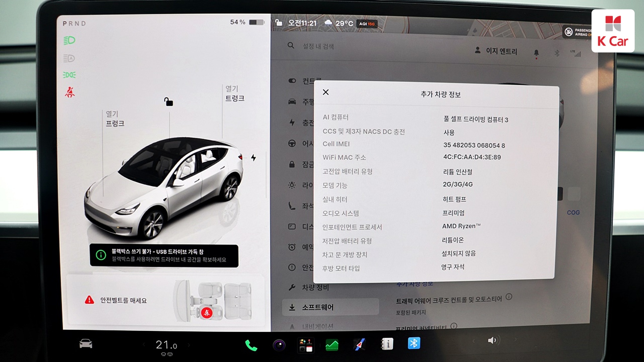The height and width of the screenshot is (362, 644).
Task: Open the owner's manual info icon
Action: click(387, 344)
